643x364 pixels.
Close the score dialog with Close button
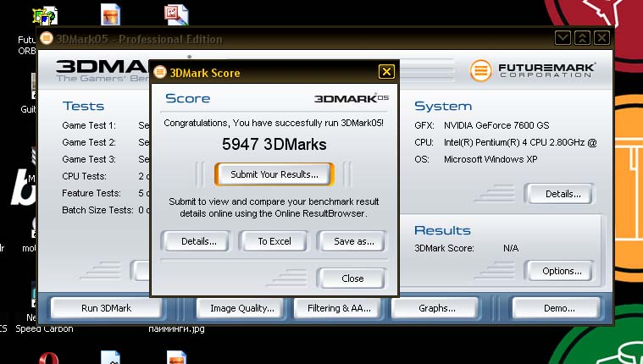(352, 279)
